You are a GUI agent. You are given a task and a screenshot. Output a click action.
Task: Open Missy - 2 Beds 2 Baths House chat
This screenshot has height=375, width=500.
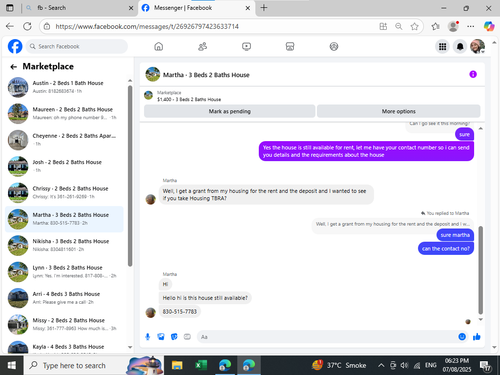(x=64, y=324)
